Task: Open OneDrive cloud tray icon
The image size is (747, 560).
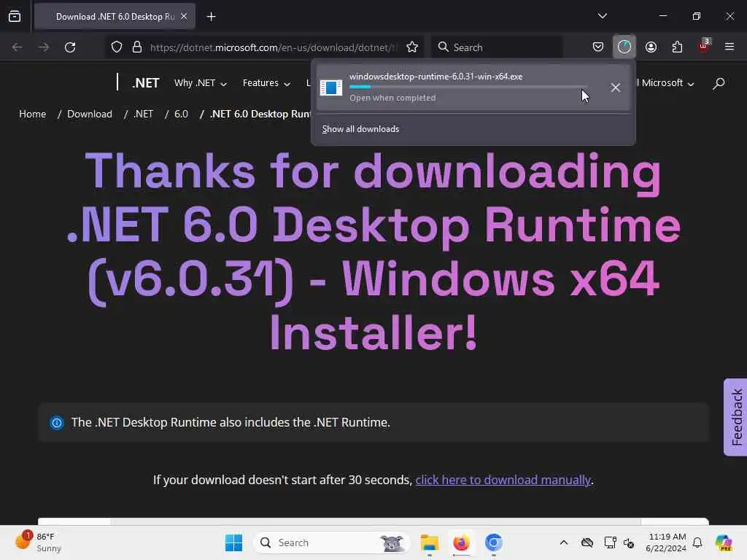Action: (587, 542)
